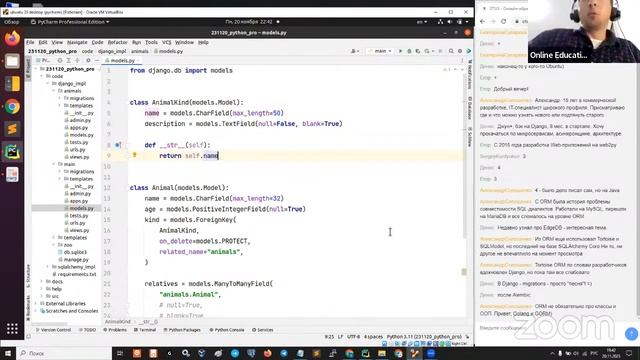This screenshot has height=360, width=640.
Task: Click django_impl breadcrumb in navigation bar
Action: [112, 51]
